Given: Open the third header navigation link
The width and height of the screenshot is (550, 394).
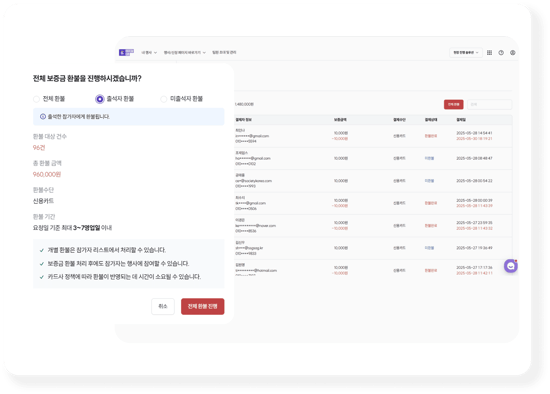Looking at the screenshot, I should coord(224,53).
